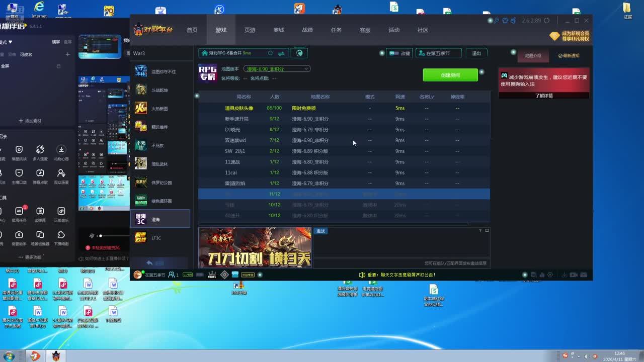Click the green 创建房间 button
The image size is (644, 362).
pos(450,75)
